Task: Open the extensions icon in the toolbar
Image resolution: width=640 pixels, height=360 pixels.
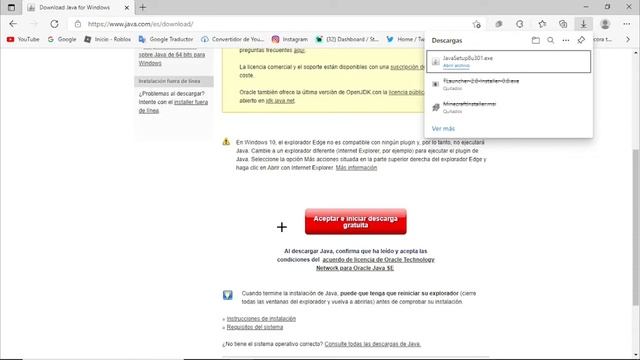Action: (x=499, y=24)
